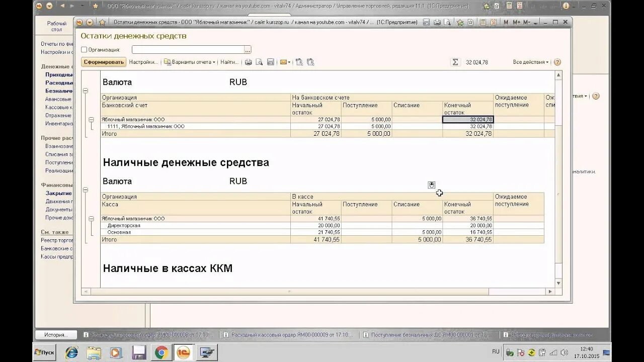Viewport: 644px width, 362px height.
Task: Click the first copy-document toolbar icon
Action: 299,62
